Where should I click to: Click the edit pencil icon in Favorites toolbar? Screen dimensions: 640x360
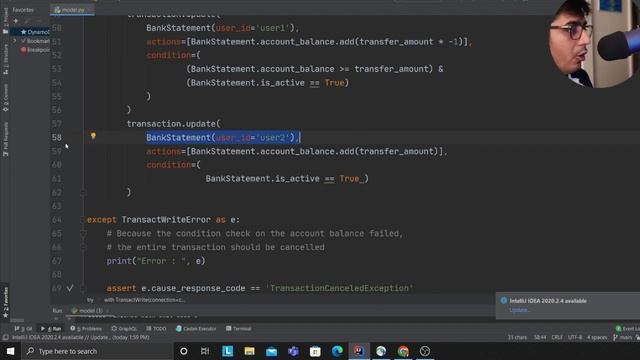[x=27, y=20]
